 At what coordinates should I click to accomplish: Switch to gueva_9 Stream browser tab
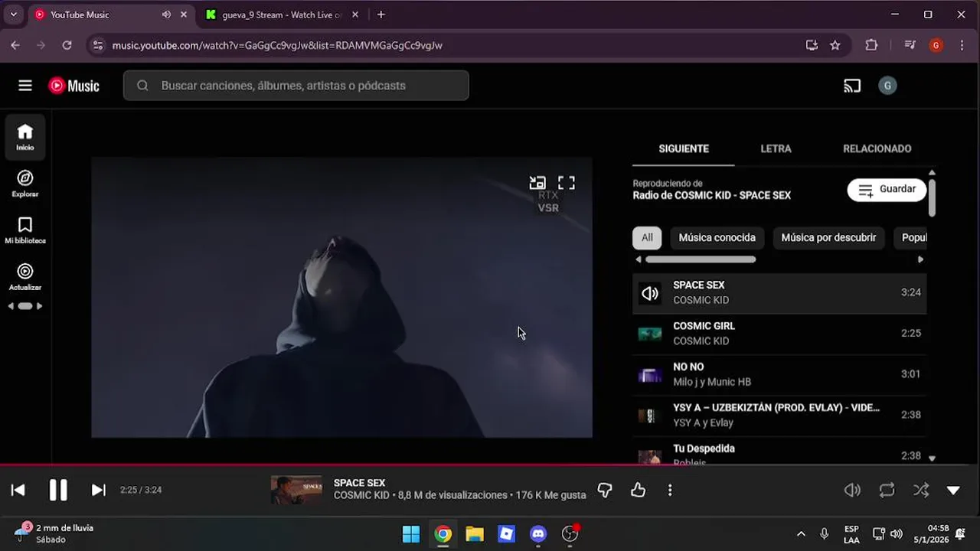pos(283,15)
